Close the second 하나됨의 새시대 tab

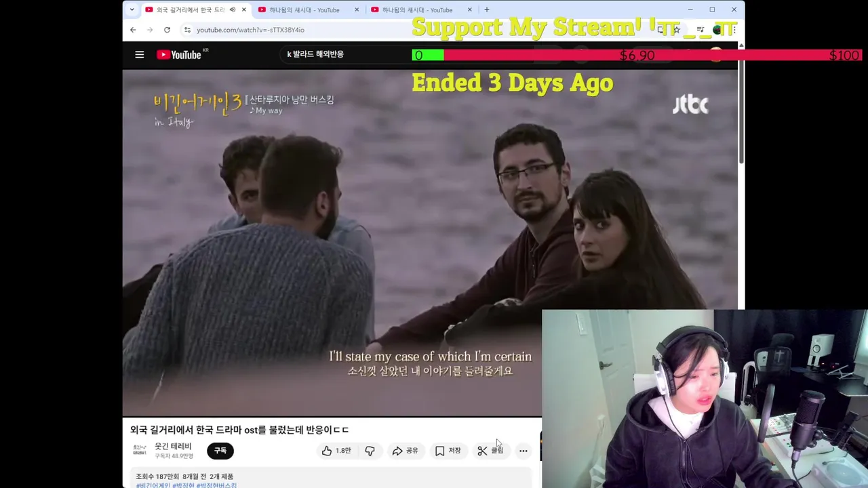[357, 9]
